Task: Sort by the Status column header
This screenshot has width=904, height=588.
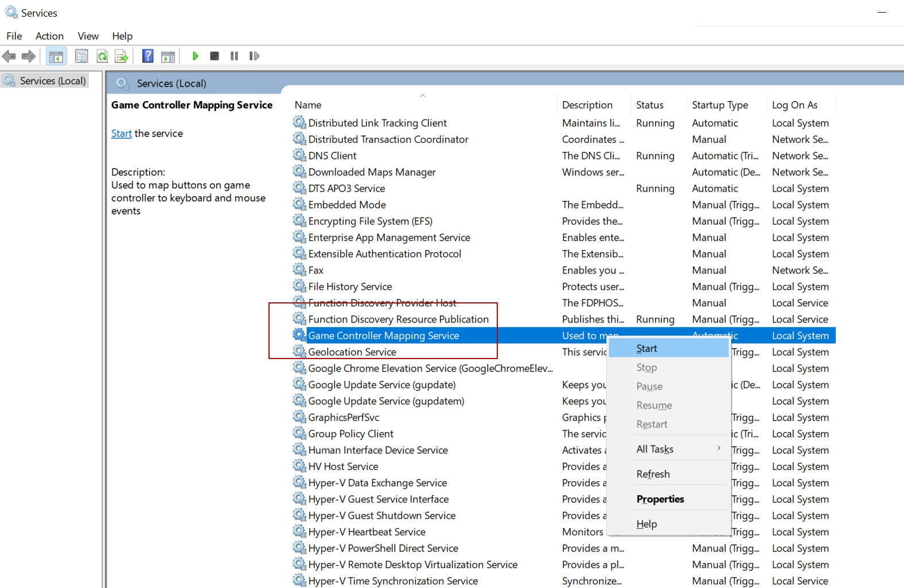Action: (658, 105)
